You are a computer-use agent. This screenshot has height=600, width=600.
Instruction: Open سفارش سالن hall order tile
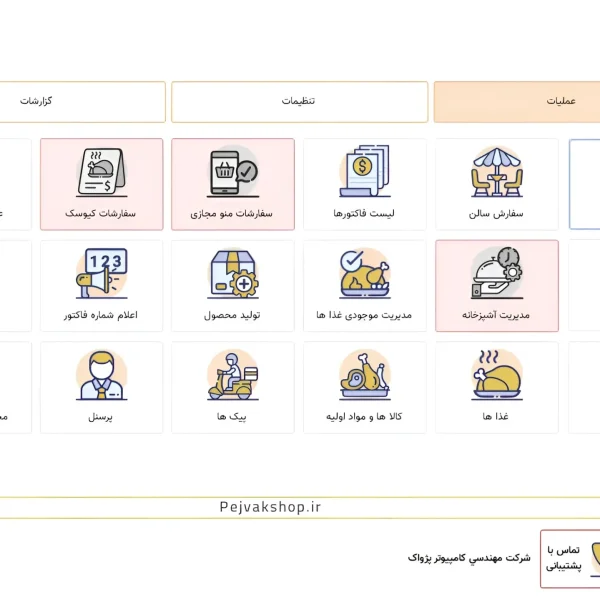click(x=497, y=184)
